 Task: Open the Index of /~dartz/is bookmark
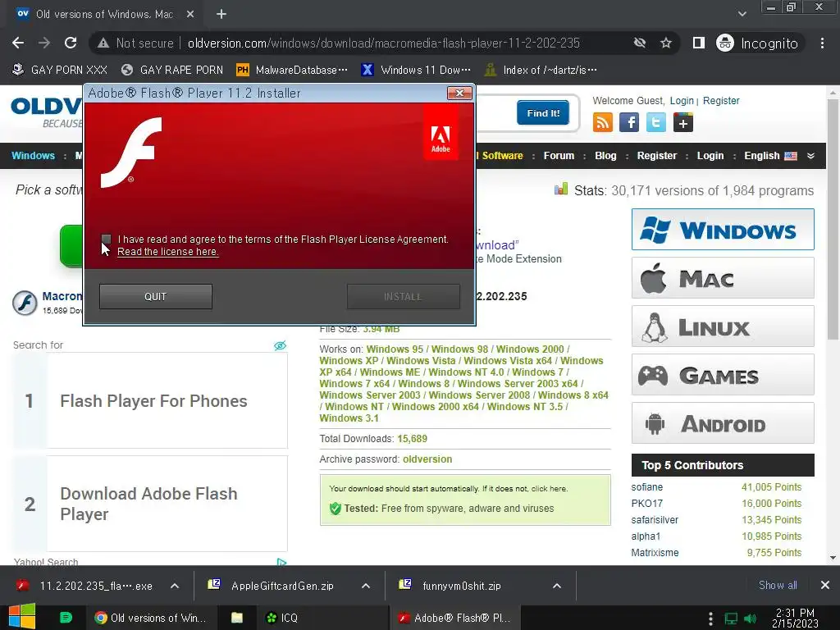[x=540, y=71]
